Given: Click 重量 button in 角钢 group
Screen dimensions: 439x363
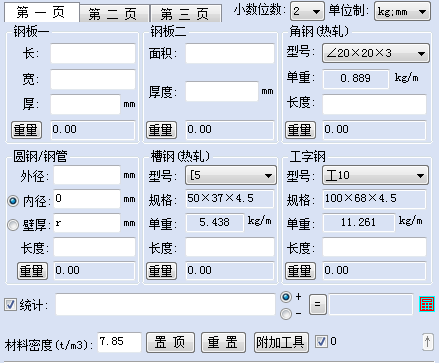Looking at the screenshot, I should [x=300, y=130].
